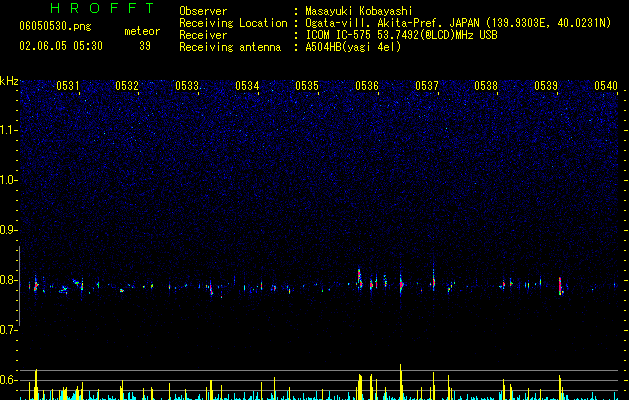This screenshot has width=629, height=400.
Task: Click the 1.1 kHz axis label
Action: 9,130
